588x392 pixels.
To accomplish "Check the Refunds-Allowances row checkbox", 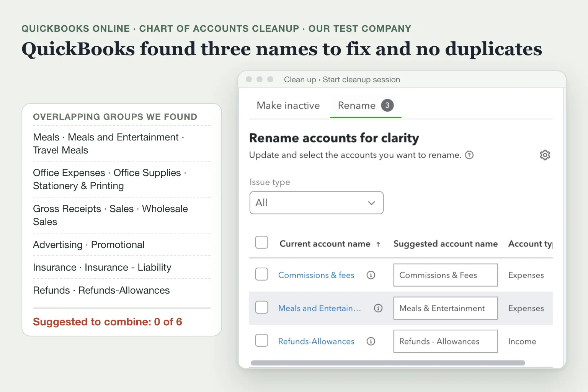I will 261,340.
